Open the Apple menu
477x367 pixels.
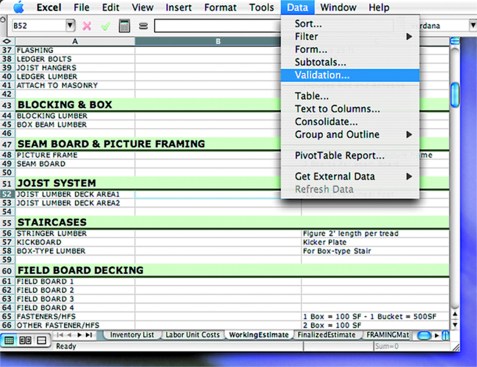tap(19, 7)
